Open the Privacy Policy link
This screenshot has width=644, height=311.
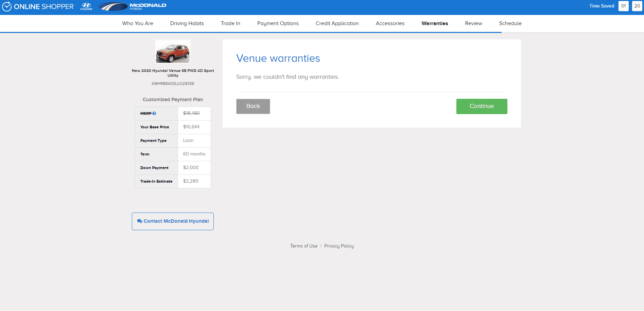point(339,246)
